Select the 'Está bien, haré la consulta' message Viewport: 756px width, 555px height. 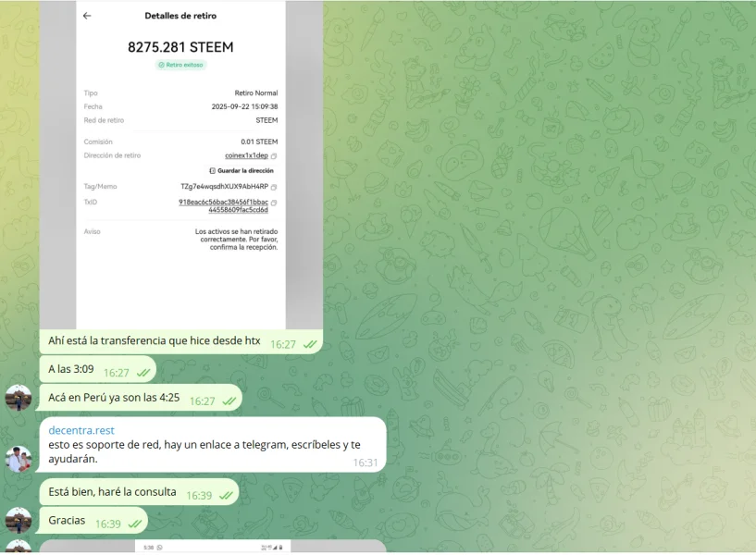pos(139,492)
